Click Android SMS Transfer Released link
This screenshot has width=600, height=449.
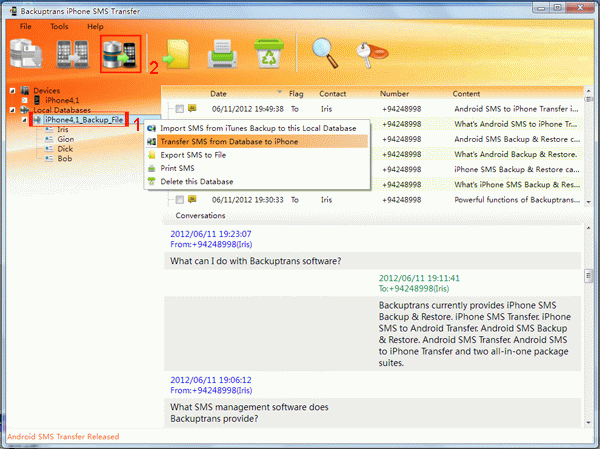[63, 437]
